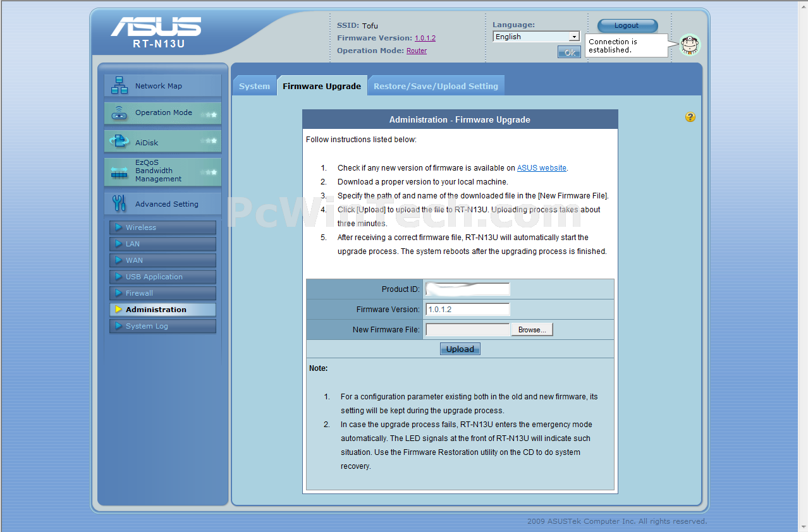The image size is (808, 532).
Task: Click the connection status avatar icon
Action: (x=690, y=45)
